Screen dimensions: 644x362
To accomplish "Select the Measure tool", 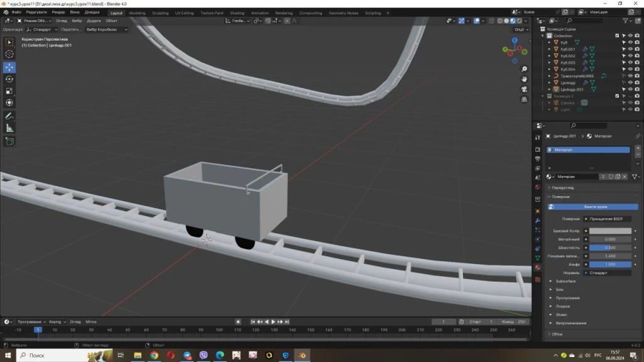I will click(x=9, y=128).
